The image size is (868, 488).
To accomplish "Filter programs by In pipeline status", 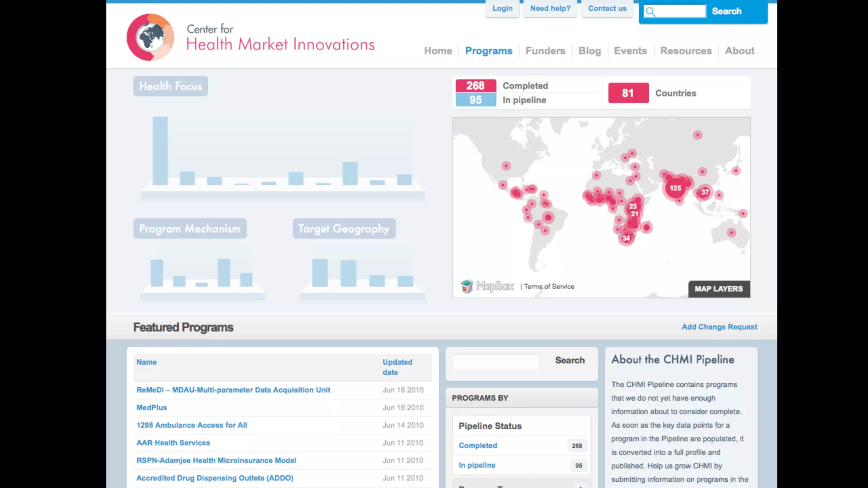I will [477, 465].
